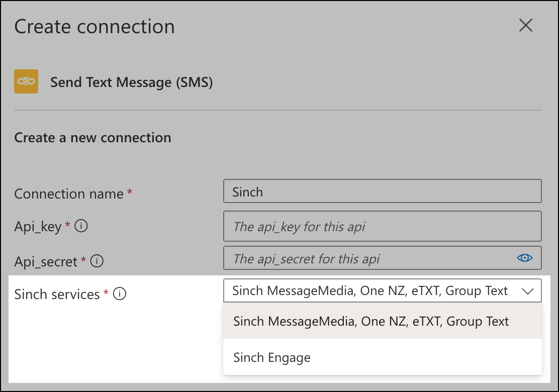The image size is (559, 392).
Task: Click the Create a new connection heading
Action: [92, 138]
